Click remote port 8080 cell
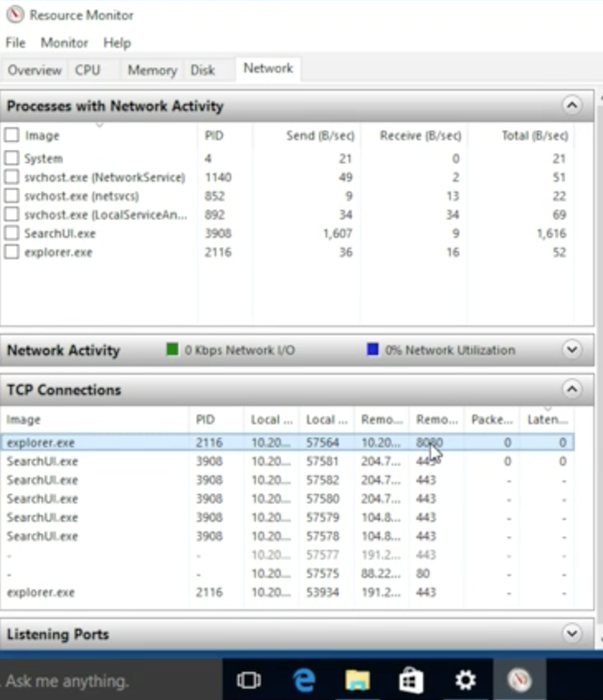 pos(430,442)
